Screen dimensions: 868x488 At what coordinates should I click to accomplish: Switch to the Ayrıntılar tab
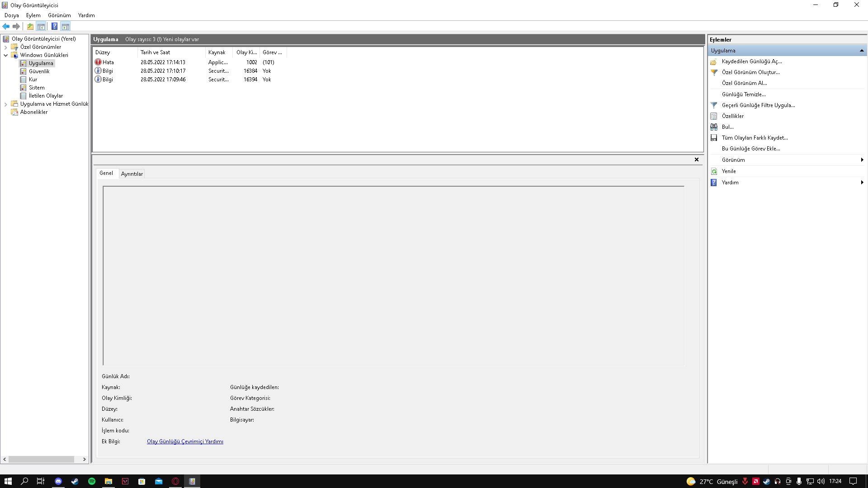pyautogui.click(x=132, y=174)
